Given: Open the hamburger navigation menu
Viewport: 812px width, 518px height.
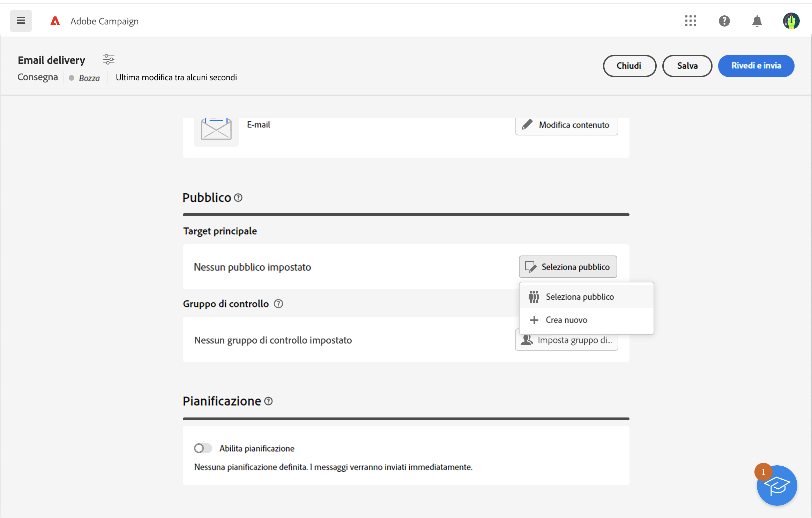Looking at the screenshot, I should click(21, 21).
